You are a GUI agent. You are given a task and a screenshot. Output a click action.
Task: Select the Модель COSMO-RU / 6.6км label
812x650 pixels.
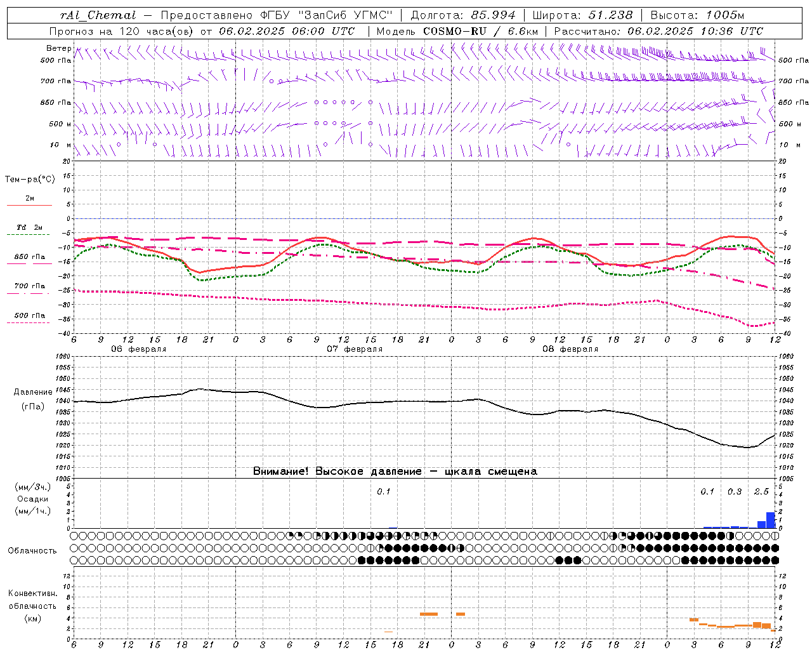click(x=457, y=31)
